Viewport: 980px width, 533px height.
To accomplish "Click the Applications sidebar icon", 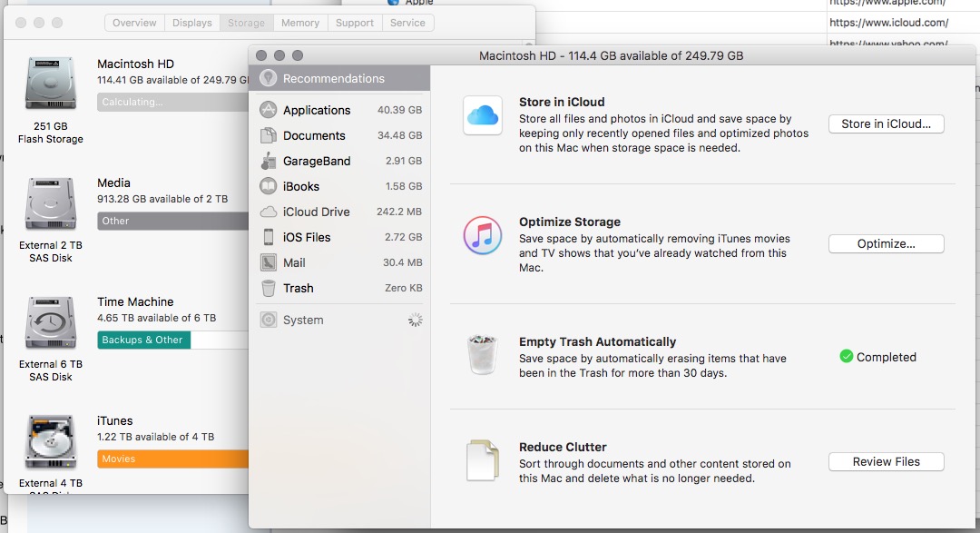I will (x=268, y=110).
